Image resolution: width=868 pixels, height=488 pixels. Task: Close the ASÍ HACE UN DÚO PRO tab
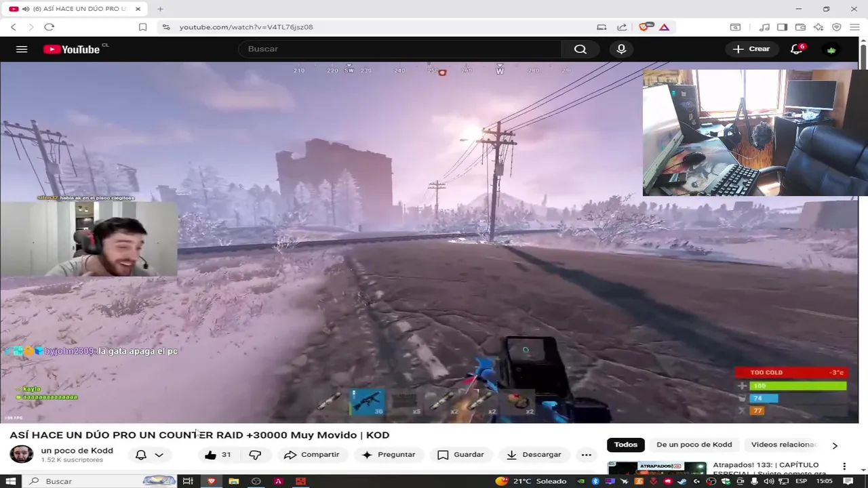pyautogui.click(x=138, y=9)
